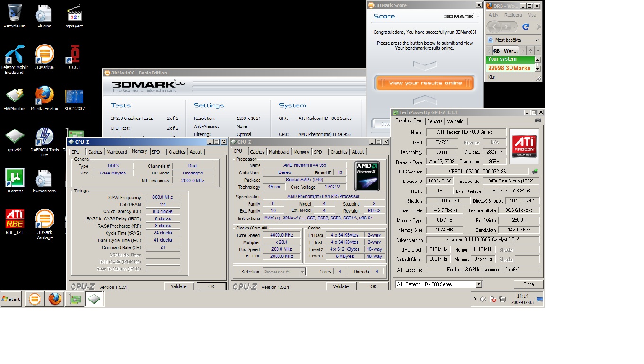Open Firefox list-all-tabs dropdown
The image size is (644, 364).
(537, 51)
